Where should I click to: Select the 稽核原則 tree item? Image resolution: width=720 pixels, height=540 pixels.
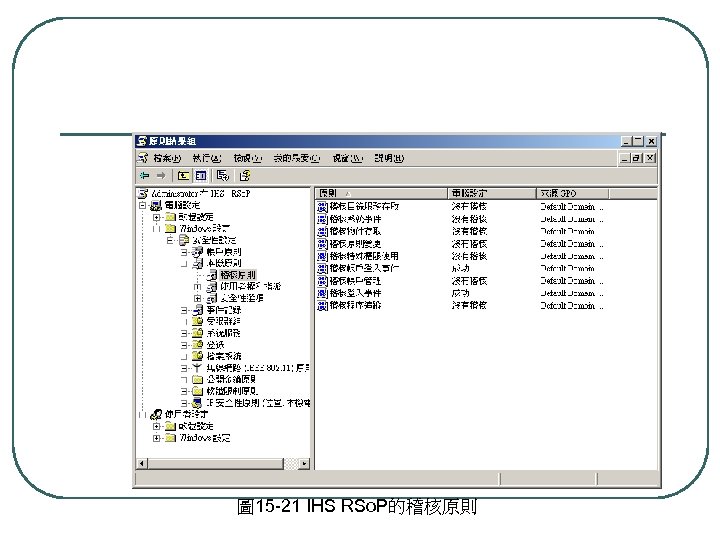pyautogui.click(x=238, y=275)
